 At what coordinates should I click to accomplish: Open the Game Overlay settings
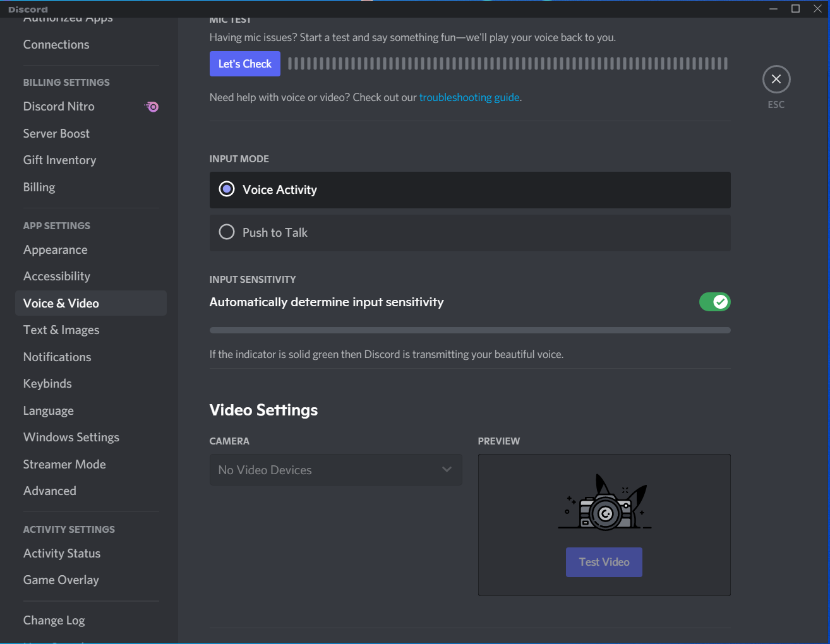[x=61, y=580]
